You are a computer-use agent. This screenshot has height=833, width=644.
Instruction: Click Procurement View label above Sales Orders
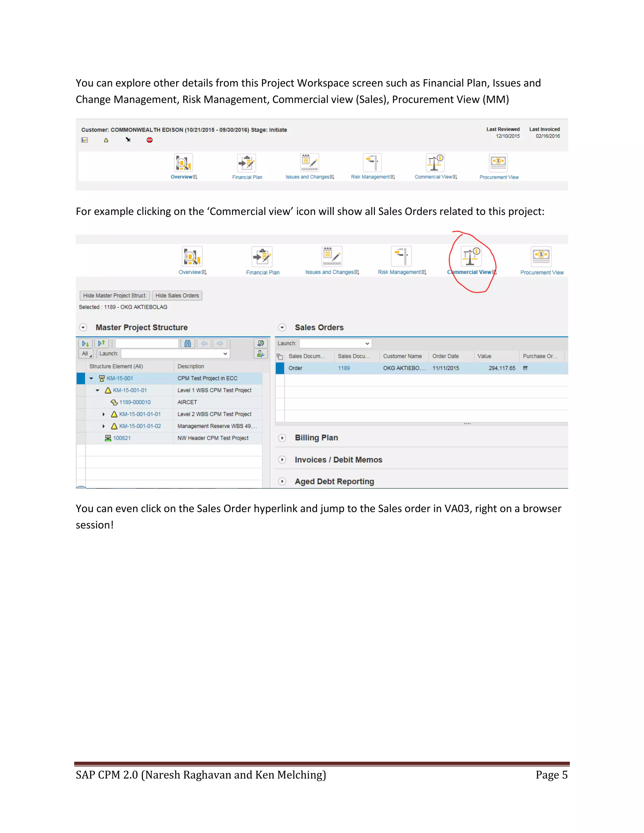click(x=542, y=273)
